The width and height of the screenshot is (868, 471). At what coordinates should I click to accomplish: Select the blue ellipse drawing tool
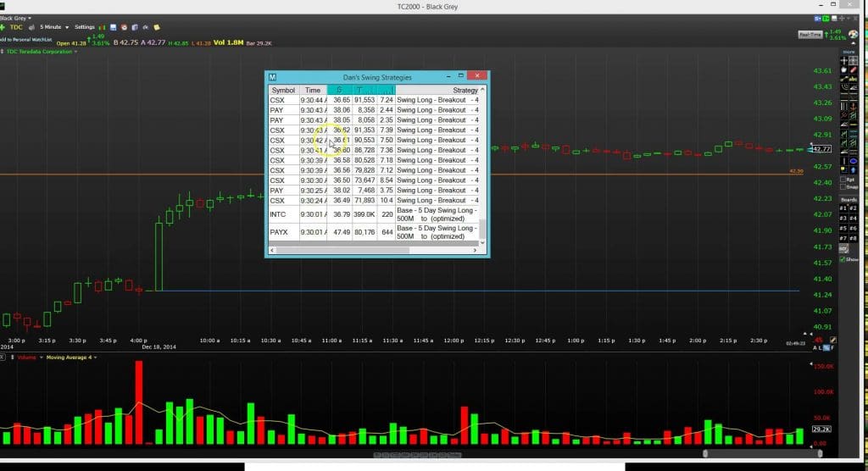(x=853, y=161)
